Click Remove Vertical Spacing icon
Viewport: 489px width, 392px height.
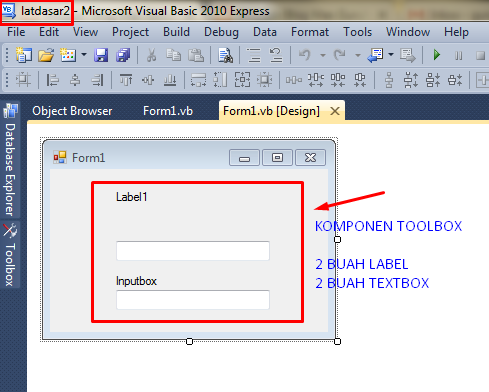click(455, 80)
